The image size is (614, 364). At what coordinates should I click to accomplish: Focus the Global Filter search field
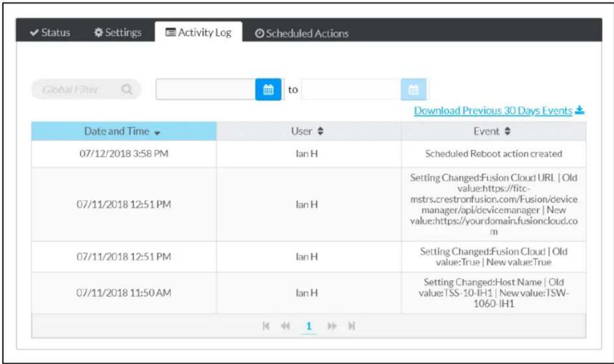tap(86, 90)
